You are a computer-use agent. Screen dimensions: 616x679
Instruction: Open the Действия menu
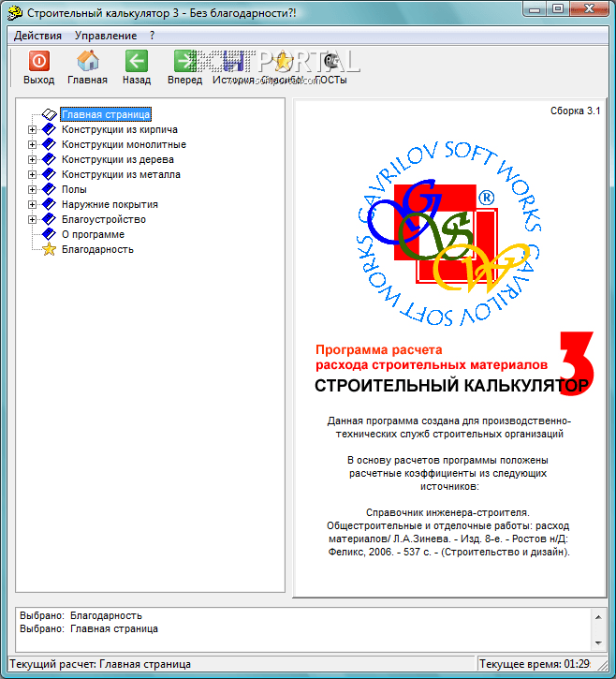[37, 36]
